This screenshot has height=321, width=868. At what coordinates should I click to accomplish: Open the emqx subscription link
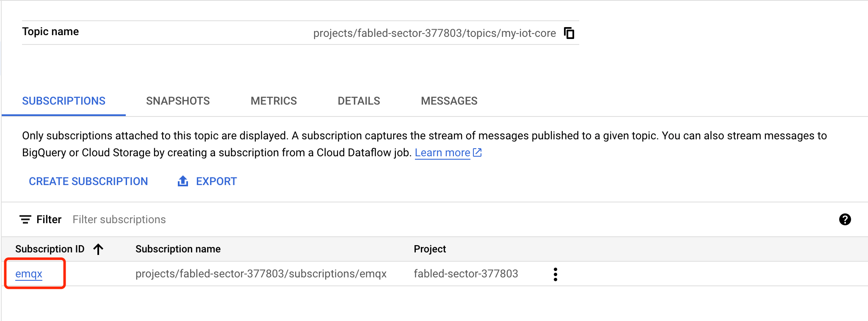[29, 274]
